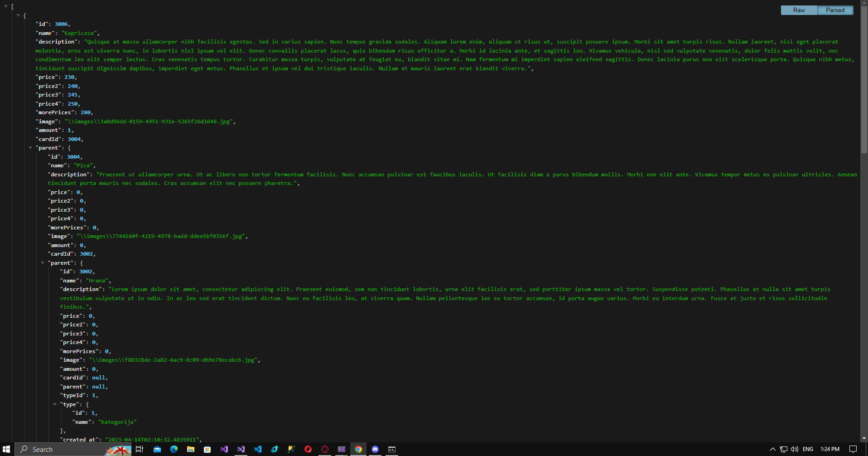
Task: Collapse the top-level JSON array
Action: (6, 6)
